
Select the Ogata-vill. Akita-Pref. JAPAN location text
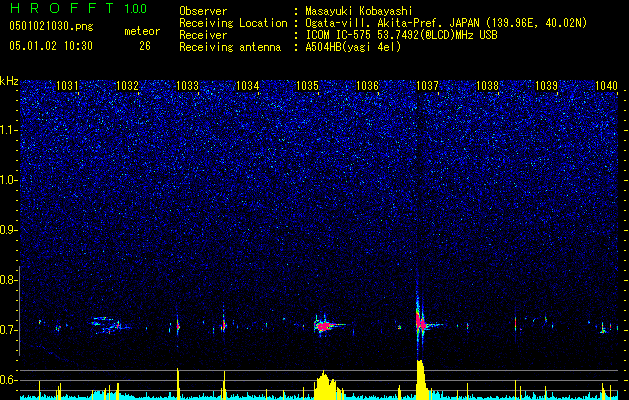click(446, 23)
